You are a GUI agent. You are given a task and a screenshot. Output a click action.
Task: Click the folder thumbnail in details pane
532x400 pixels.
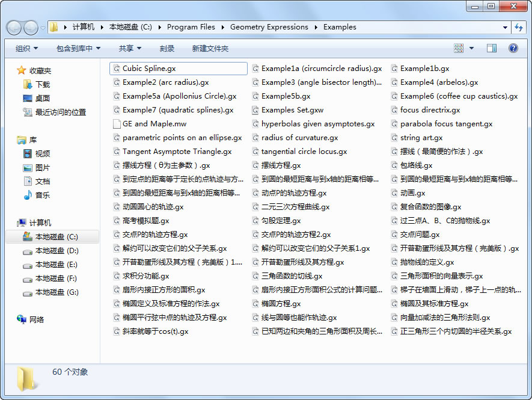coord(26,378)
